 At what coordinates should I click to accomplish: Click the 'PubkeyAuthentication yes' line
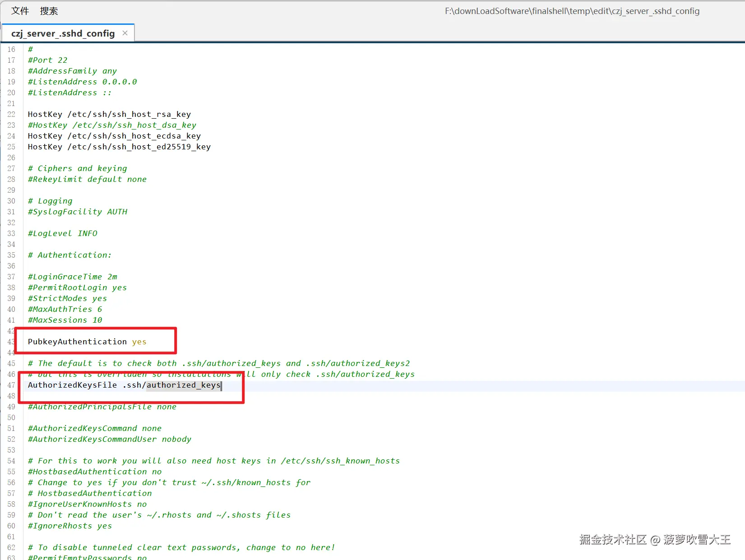(x=87, y=342)
